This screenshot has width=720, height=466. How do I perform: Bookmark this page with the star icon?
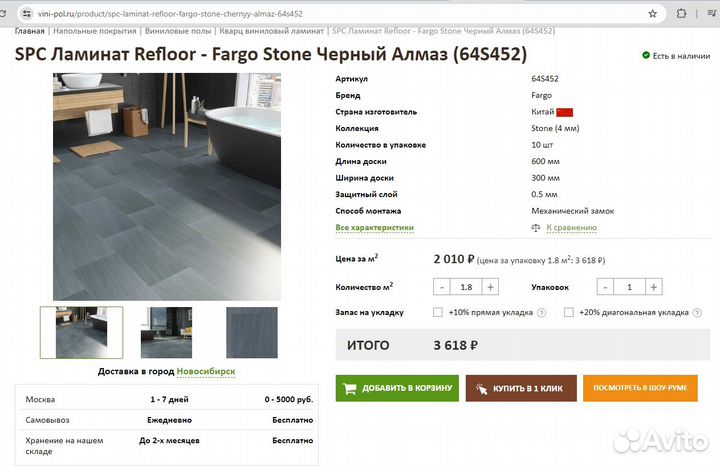(652, 14)
